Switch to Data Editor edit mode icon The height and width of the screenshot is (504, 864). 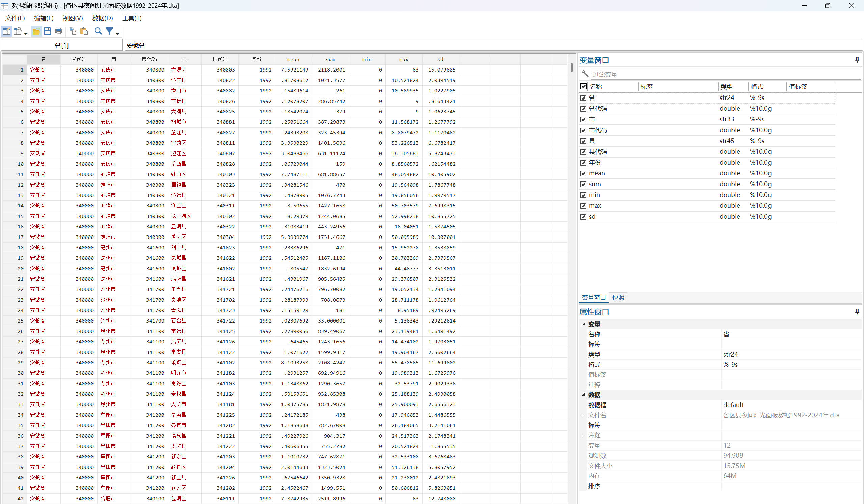click(x=6, y=31)
